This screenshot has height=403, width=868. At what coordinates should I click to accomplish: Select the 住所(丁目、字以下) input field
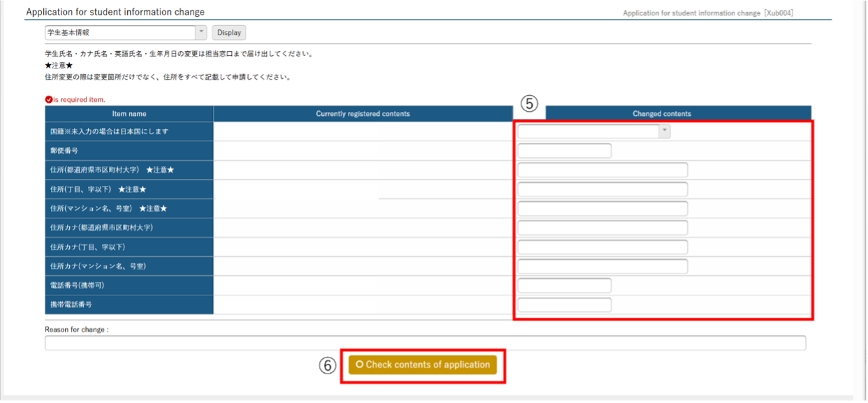point(602,189)
